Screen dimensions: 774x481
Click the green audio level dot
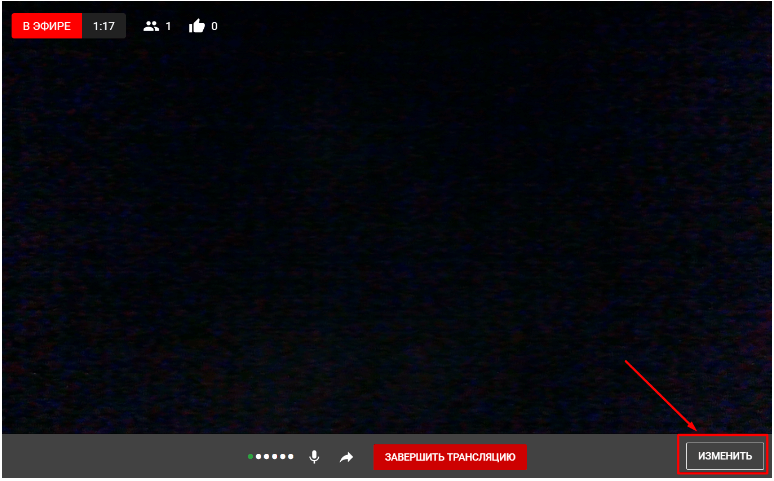click(x=250, y=457)
